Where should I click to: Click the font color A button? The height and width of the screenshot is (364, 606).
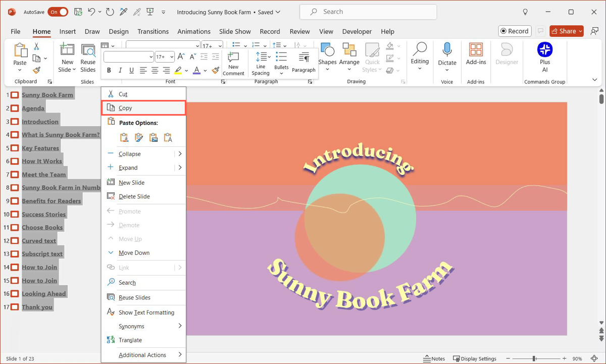click(x=197, y=70)
